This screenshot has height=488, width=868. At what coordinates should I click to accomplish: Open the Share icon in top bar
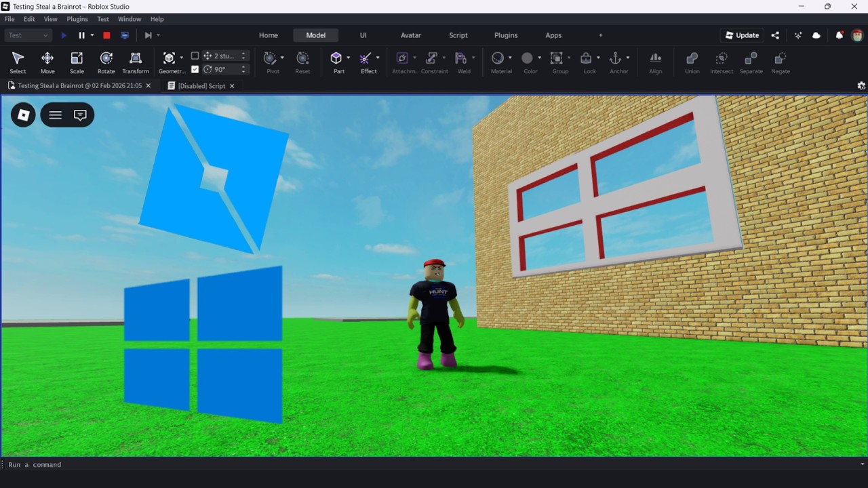tap(775, 35)
